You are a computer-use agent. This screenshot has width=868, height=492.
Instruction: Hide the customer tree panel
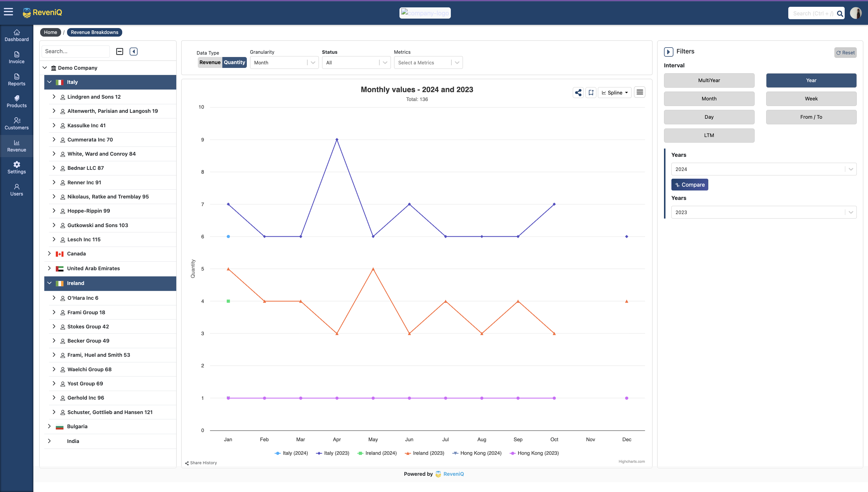(133, 51)
